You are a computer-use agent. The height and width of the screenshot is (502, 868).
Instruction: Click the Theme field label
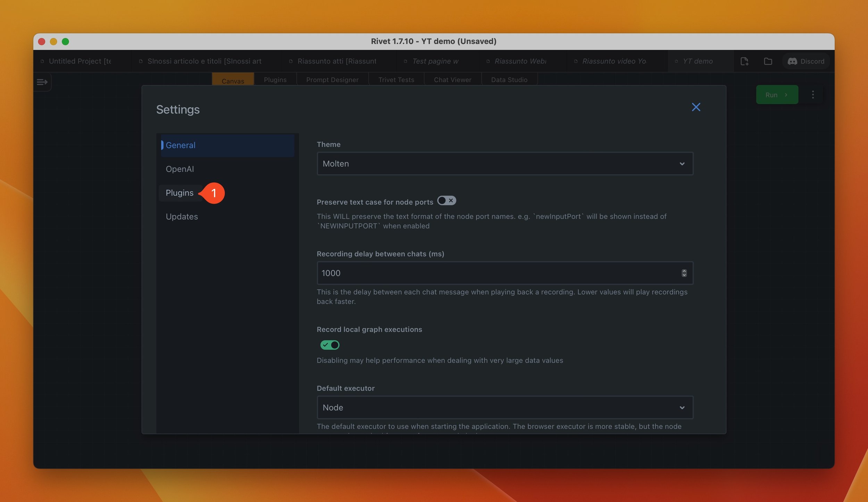[x=328, y=145]
